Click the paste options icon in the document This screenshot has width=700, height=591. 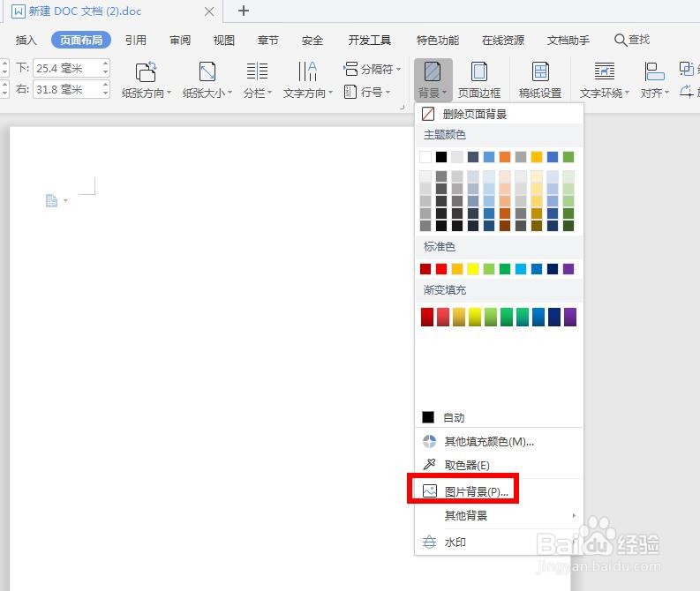coord(52,201)
